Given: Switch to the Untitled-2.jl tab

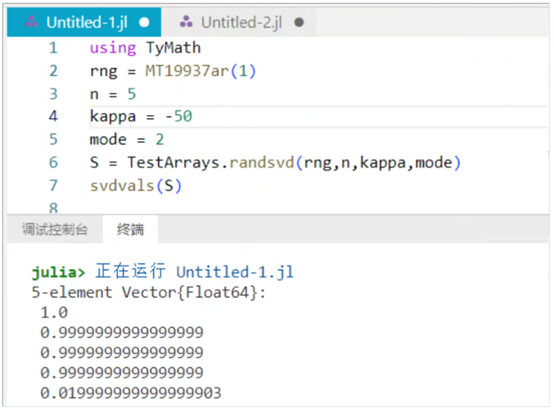Looking at the screenshot, I should point(239,23).
